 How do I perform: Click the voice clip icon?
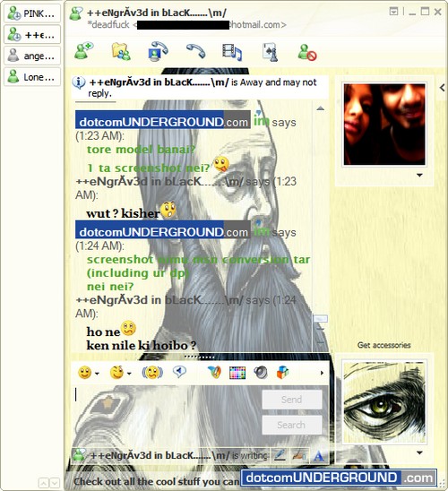179,372
